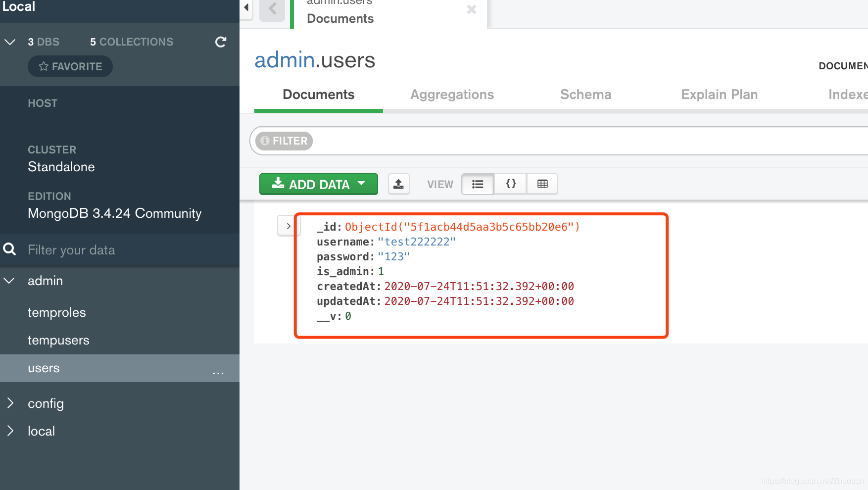Open the Schema tab

point(585,95)
